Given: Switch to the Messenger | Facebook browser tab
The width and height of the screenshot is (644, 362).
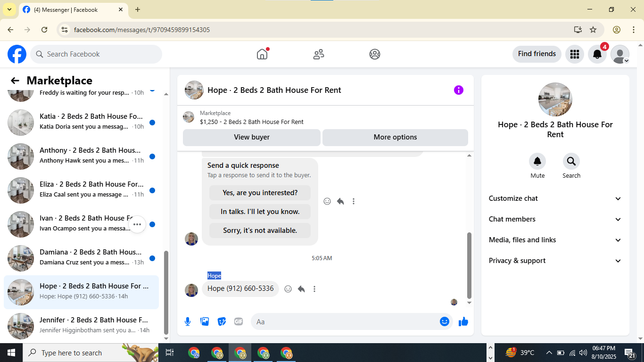Looking at the screenshot, I should click(73, 9).
